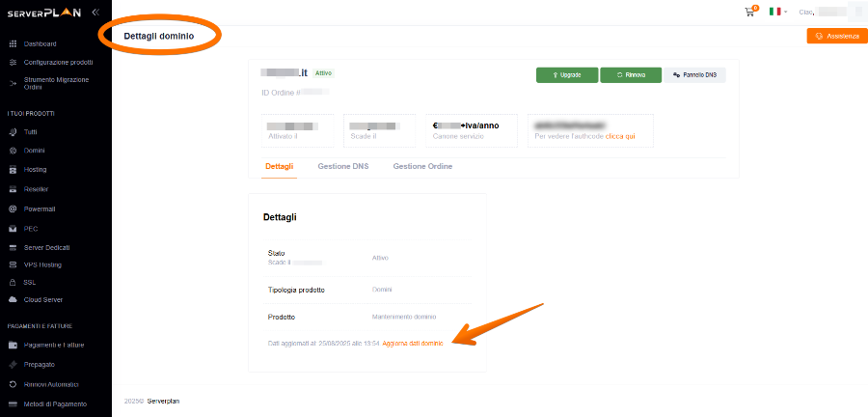This screenshot has width=868, height=417.
Task: Switch to the Gestione DNS tab
Action: pyautogui.click(x=342, y=167)
